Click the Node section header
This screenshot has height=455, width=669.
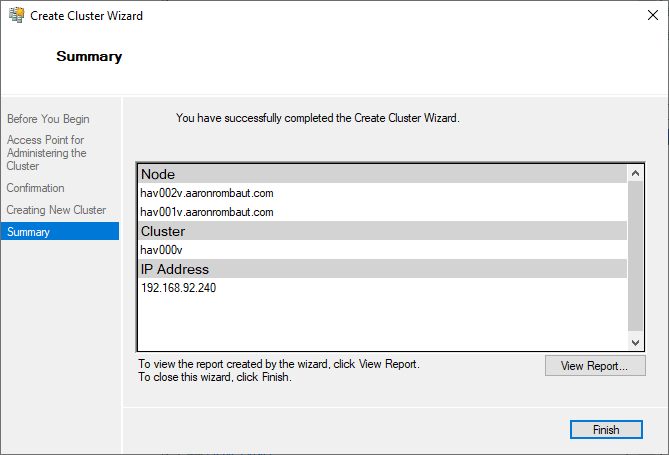158,174
